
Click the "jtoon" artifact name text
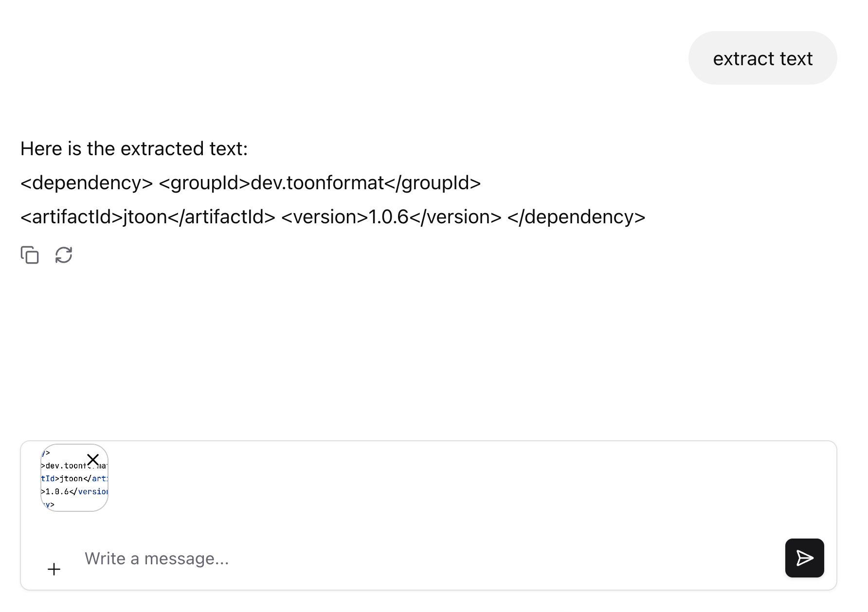point(145,217)
